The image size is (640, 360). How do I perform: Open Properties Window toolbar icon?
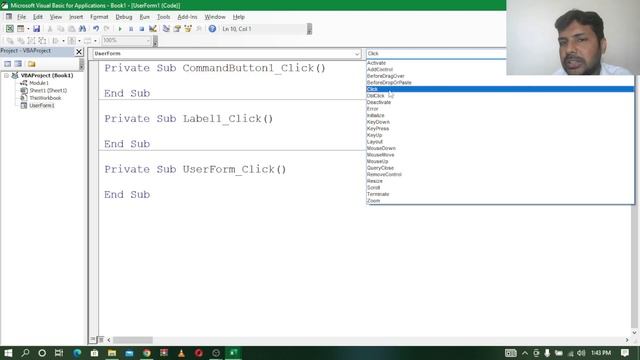(177, 29)
